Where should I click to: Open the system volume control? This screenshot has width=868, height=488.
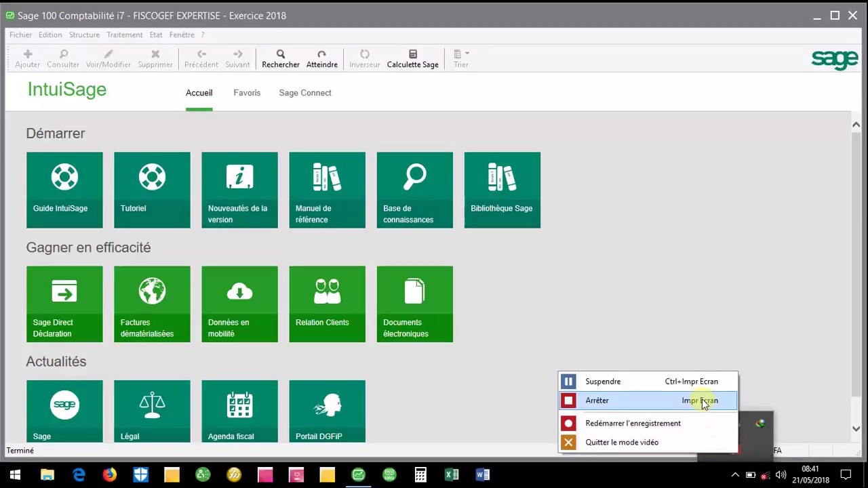(781, 474)
